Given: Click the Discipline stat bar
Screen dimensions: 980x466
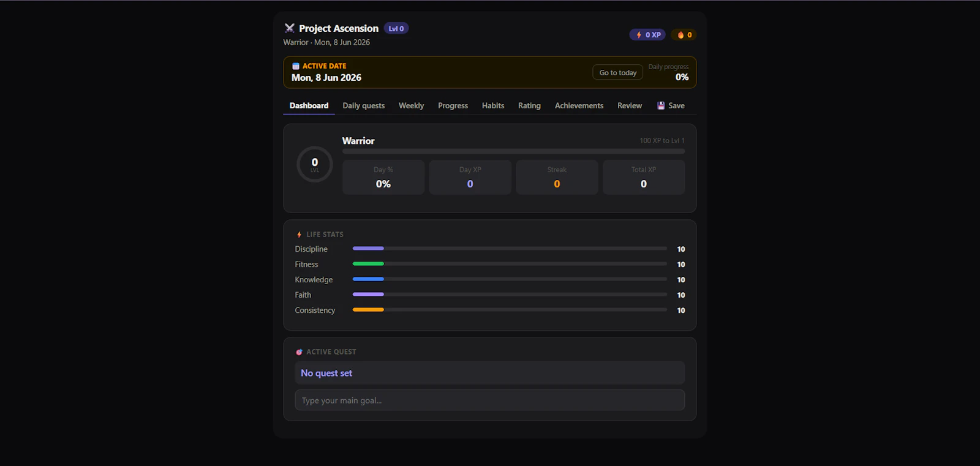Looking at the screenshot, I should point(510,249).
